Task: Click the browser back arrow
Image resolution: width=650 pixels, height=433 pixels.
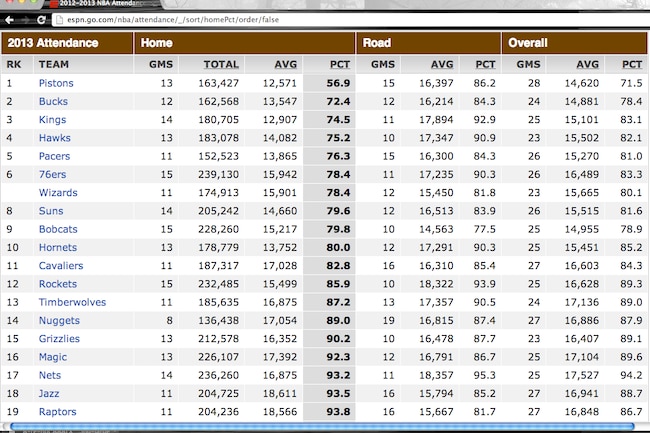Action: pyautogui.click(x=10, y=19)
